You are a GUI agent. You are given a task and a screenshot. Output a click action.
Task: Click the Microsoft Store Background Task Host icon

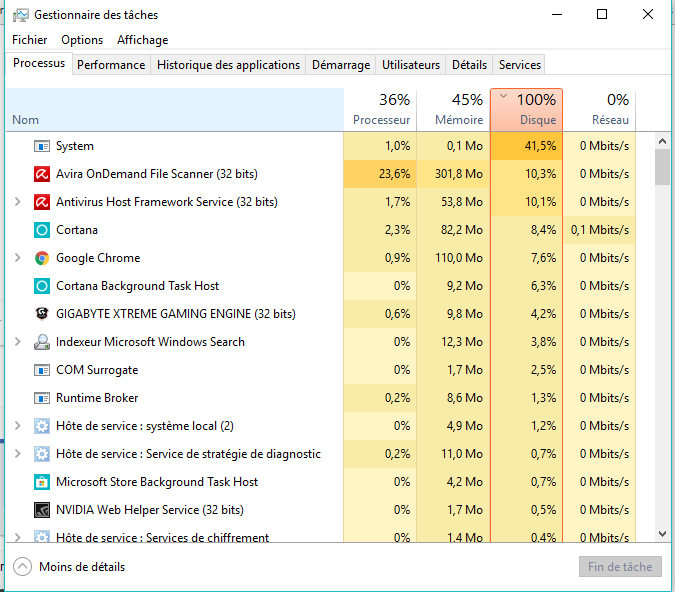42,482
